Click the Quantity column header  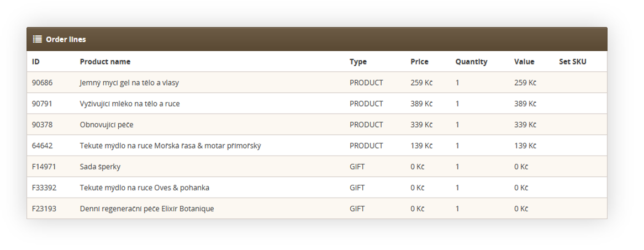pyautogui.click(x=472, y=62)
